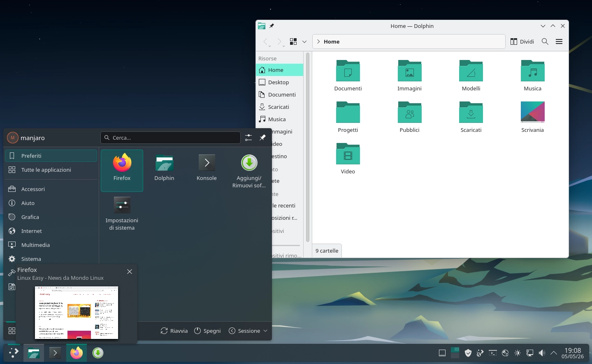This screenshot has width=592, height=364.
Task: Click Dolphin app icon in title bar
Action: 262,26
